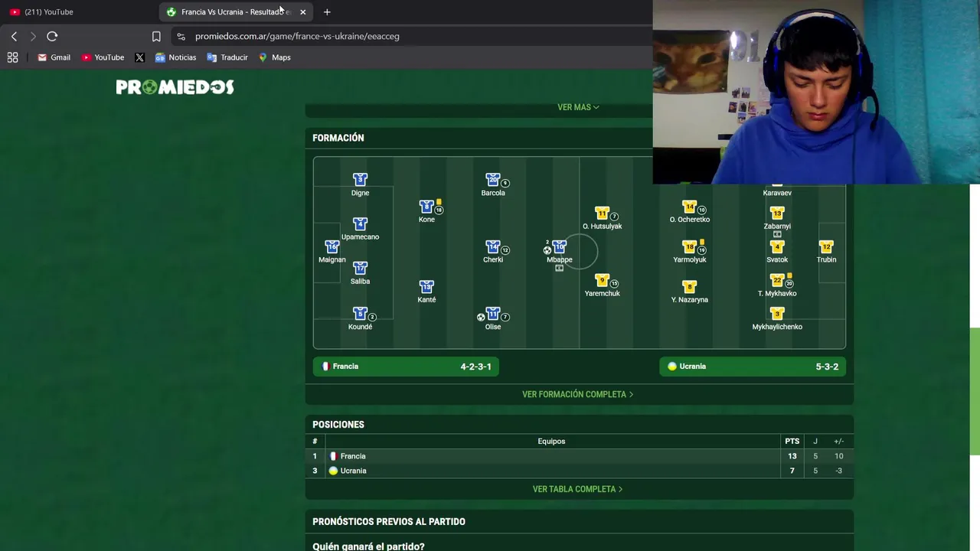Click Cherki's jersey icon
This screenshot has height=551, width=980.
pos(492,247)
